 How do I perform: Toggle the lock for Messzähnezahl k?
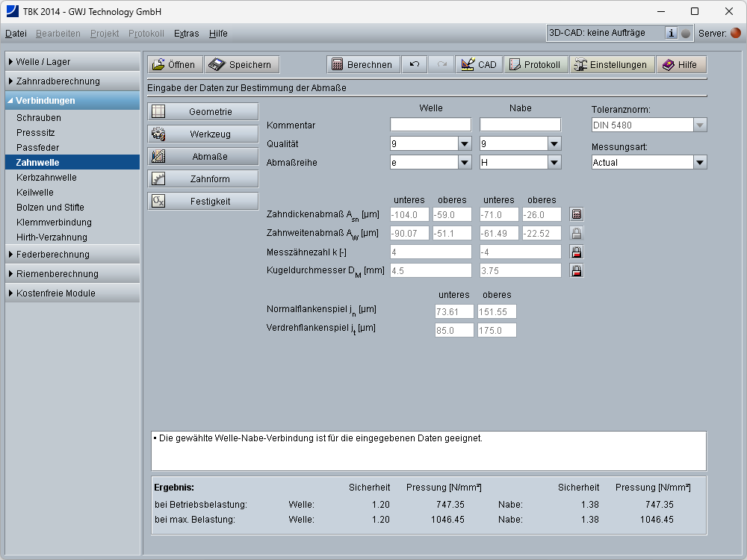point(576,252)
